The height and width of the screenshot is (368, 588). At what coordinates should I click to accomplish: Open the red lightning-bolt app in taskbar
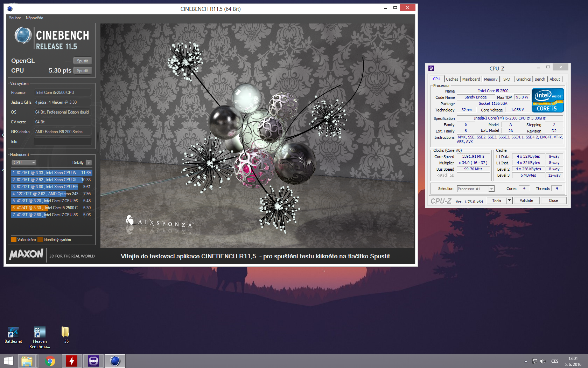72,361
